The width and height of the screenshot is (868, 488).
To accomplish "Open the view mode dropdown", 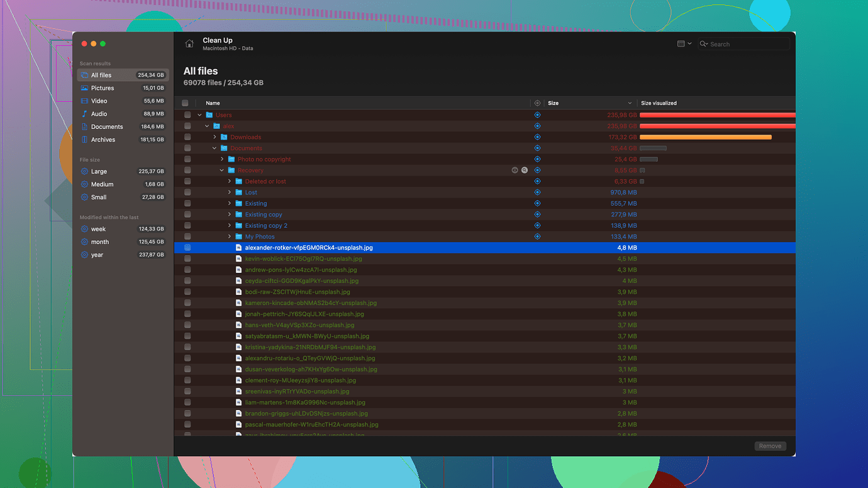I will click(684, 44).
